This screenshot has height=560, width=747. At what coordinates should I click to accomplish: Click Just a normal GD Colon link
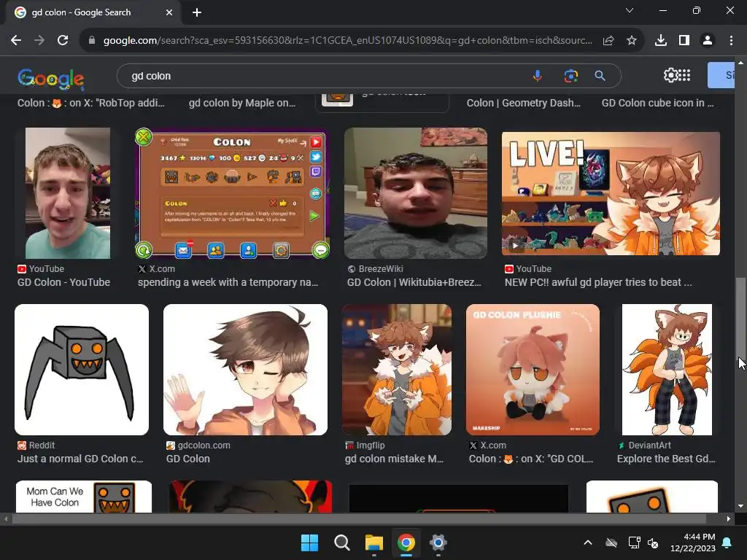click(x=80, y=459)
